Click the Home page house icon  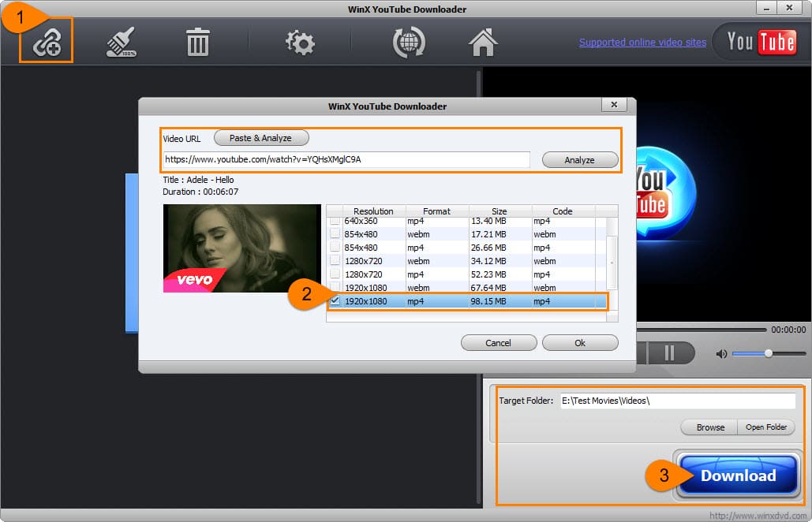[483, 42]
